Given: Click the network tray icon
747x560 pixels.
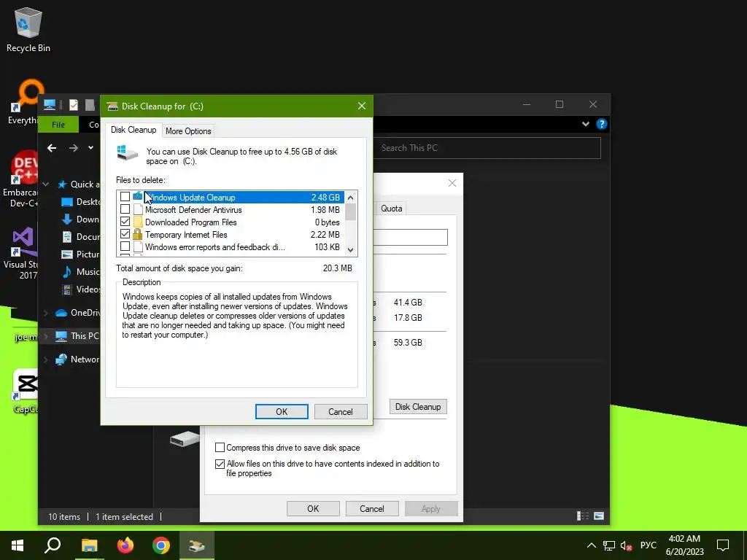Looking at the screenshot, I should pos(609,545).
